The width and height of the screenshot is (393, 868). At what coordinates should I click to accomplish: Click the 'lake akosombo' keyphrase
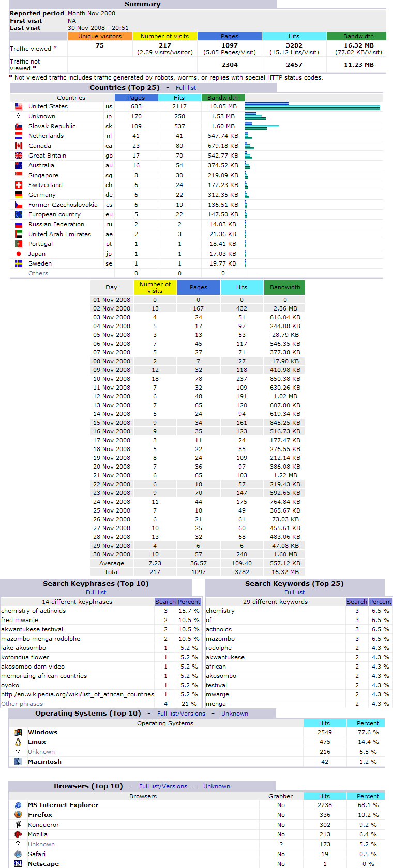point(24,648)
